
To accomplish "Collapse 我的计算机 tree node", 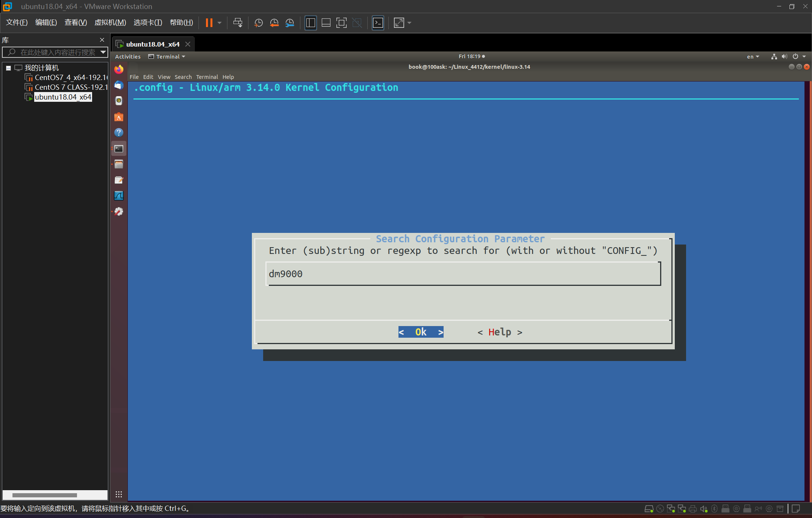I will (8, 68).
